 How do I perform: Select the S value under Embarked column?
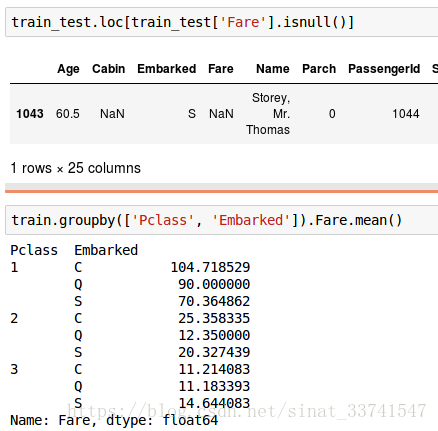pos(192,114)
